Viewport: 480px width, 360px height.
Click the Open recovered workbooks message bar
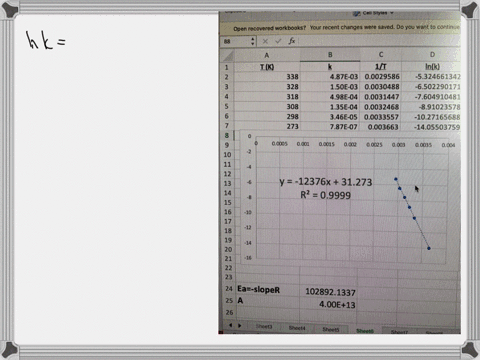click(340, 28)
